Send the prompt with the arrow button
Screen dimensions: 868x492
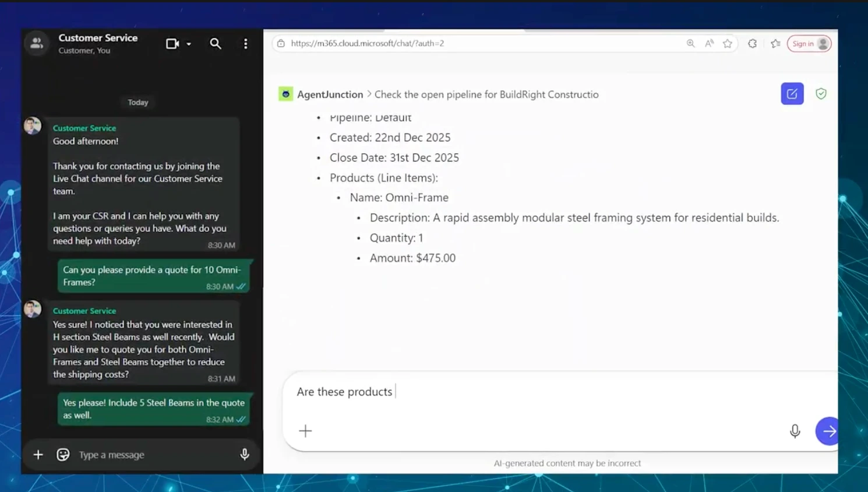tap(828, 431)
